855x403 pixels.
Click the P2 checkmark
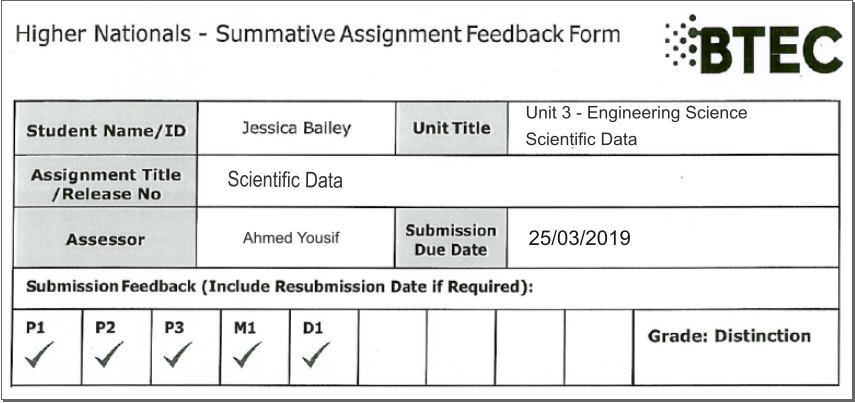coord(108,353)
